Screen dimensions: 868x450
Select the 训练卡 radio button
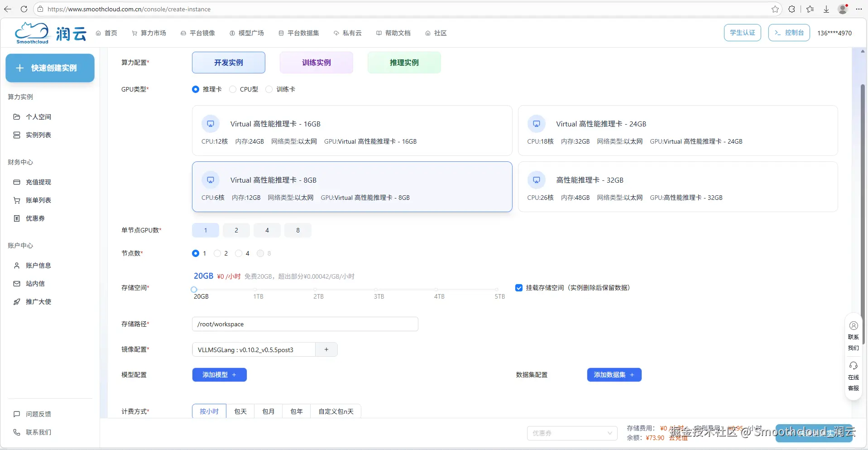[x=269, y=89]
